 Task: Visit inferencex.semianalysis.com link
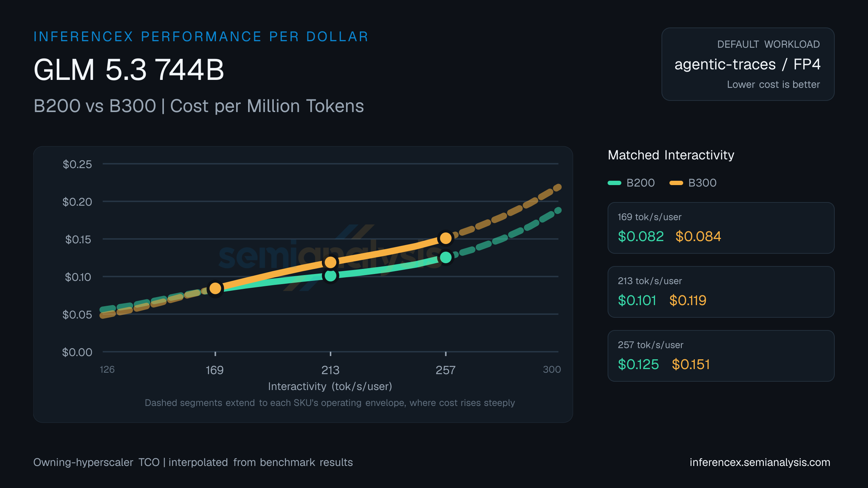pos(760,462)
